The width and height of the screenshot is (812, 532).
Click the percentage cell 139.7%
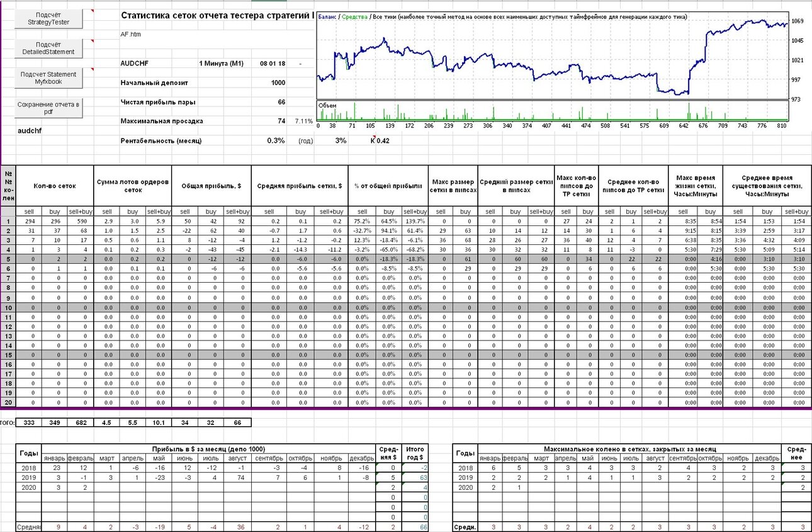[415, 222]
